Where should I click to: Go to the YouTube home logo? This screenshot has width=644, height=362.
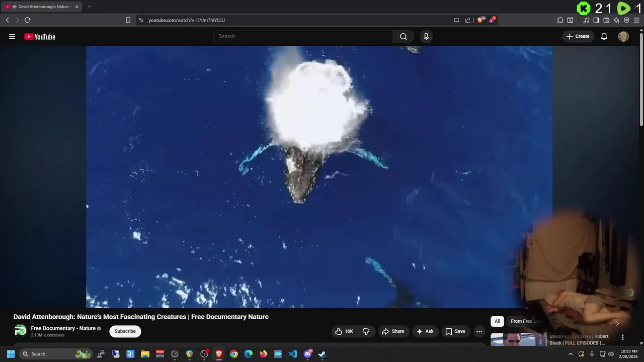pyautogui.click(x=40, y=36)
